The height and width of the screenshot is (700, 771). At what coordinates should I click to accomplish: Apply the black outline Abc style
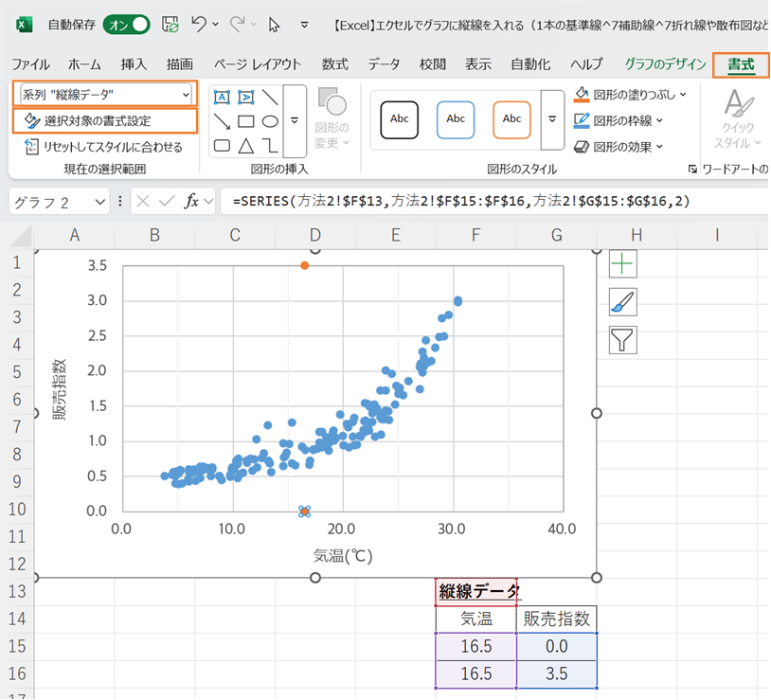pos(400,119)
